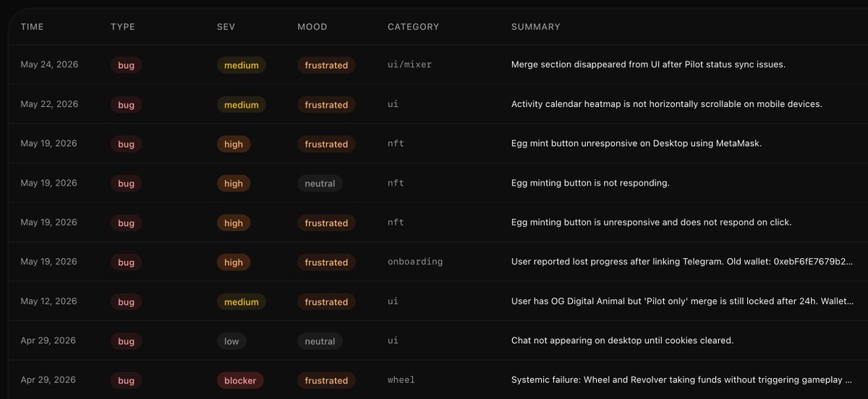The height and width of the screenshot is (399, 868).
Task: Select the date cell in the Telegram linking row
Action: (49, 262)
